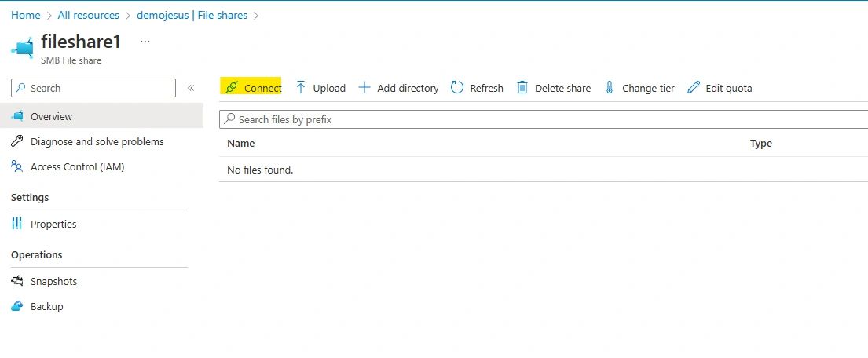Click the Change tier thermometer icon

pyautogui.click(x=610, y=88)
